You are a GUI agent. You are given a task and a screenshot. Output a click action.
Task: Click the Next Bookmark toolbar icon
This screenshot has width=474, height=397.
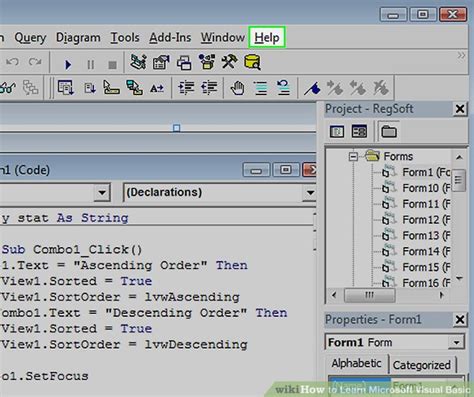(x=335, y=88)
